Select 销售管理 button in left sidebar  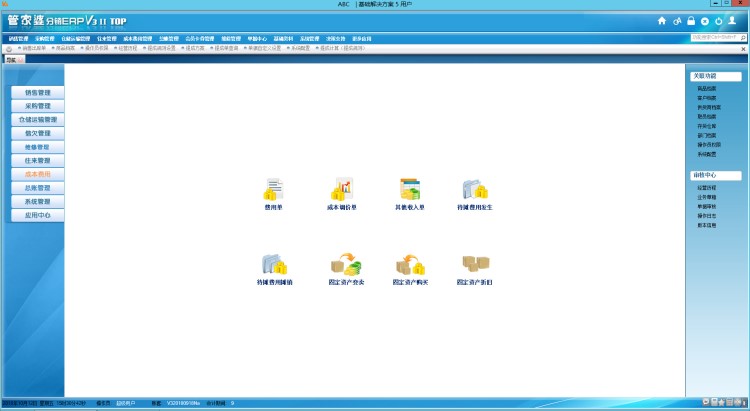point(37,92)
